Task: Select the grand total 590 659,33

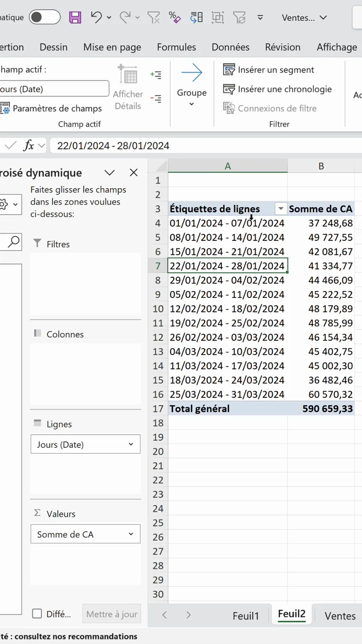Action: (x=321, y=409)
